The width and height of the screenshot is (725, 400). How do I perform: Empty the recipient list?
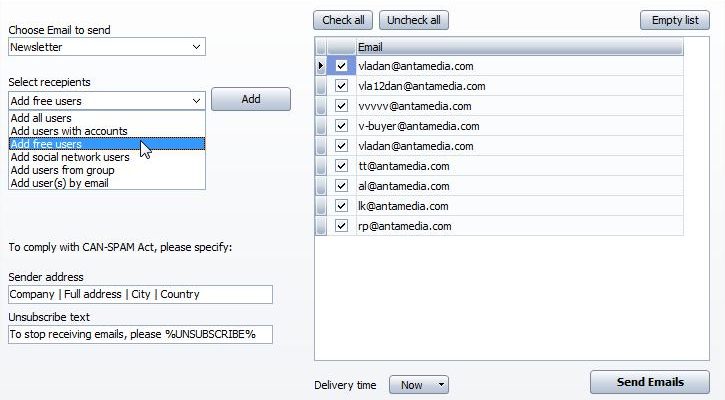pyautogui.click(x=675, y=20)
